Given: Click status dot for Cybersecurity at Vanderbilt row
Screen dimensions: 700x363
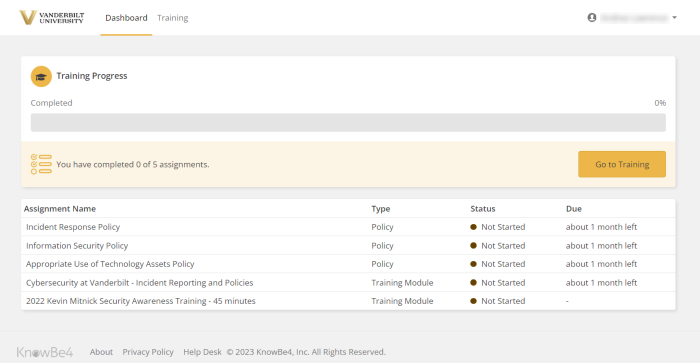Looking at the screenshot, I should click(x=473, y=283).
